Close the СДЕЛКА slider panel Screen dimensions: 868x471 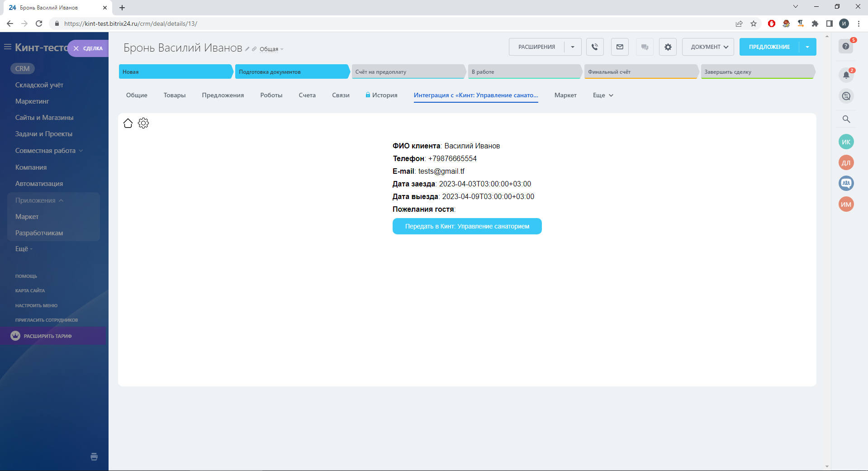(x=76, y=48)
